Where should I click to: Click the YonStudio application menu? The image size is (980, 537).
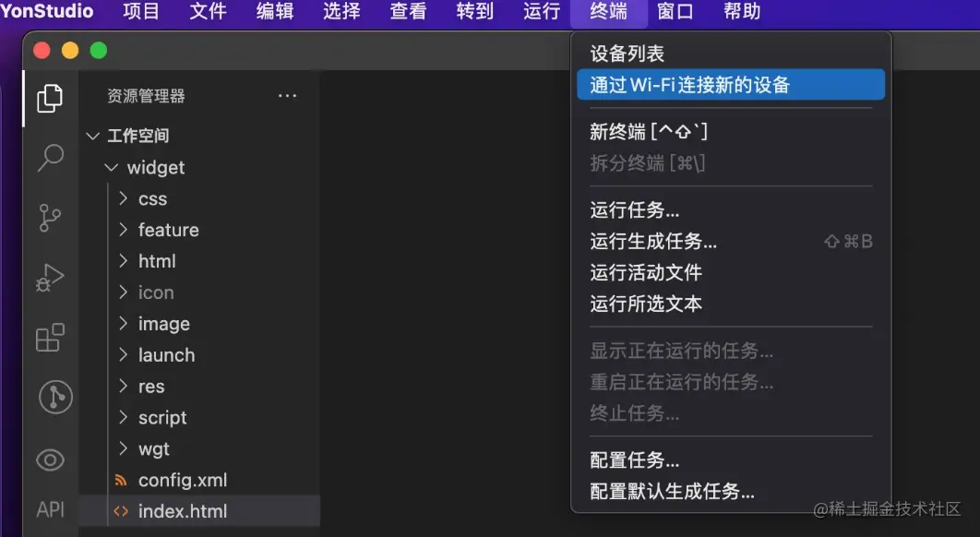coord(47,11)
